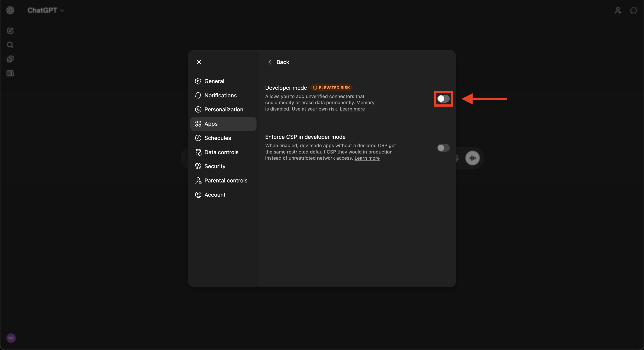The image size is (644, 350).
Task: Click the General gear icon
Action: pos(198,81)
